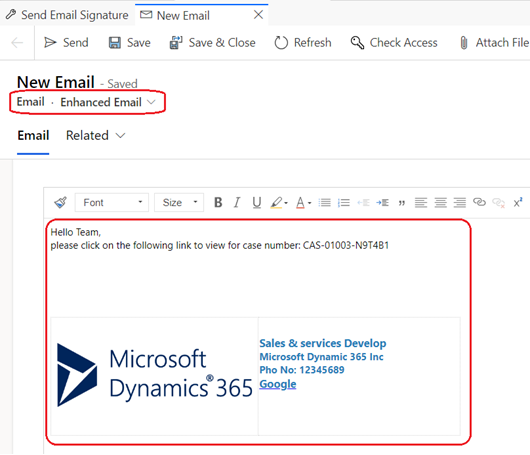The image size is (530, 455).
Task: Click the Save floppy disk icon
Action: click(x=115, y=43)
